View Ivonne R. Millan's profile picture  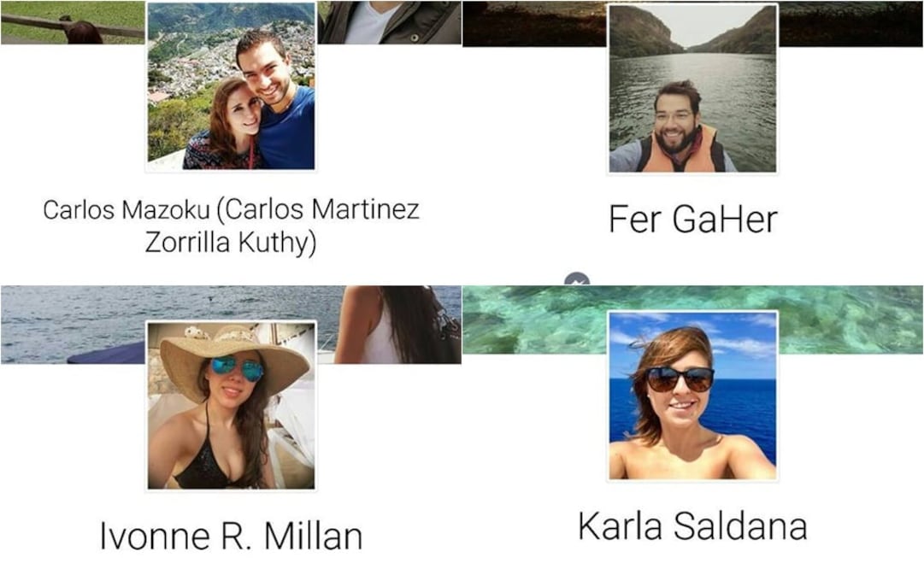coord(231,405)
